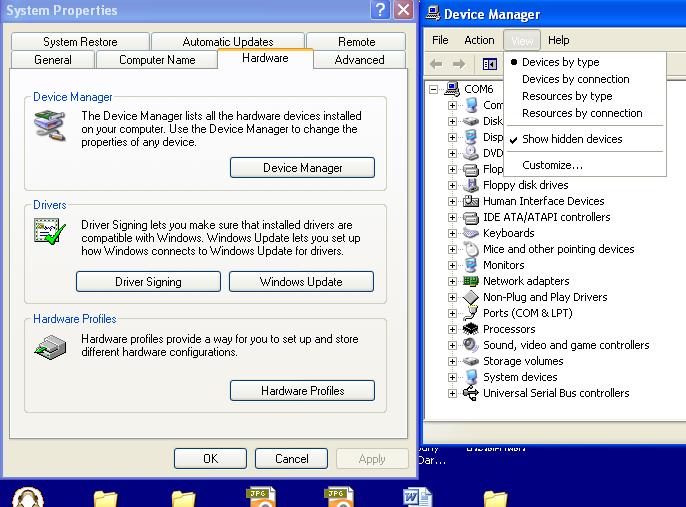The width and height of the screenshot is (686, 507).
Task: Collapse the COM6 root node
Action: pos(433,90)
